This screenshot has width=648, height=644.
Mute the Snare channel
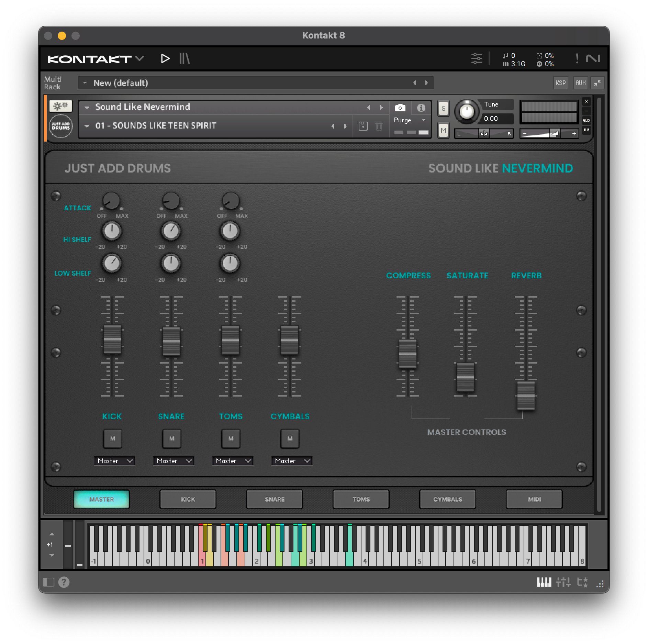pyautogui.click(x=171, y=438)
